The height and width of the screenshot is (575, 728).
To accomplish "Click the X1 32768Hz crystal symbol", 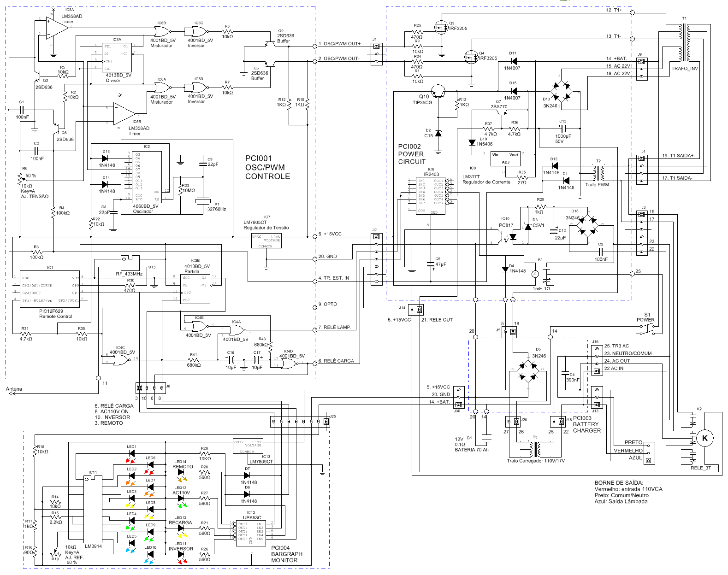I will [x=202, y=200].
